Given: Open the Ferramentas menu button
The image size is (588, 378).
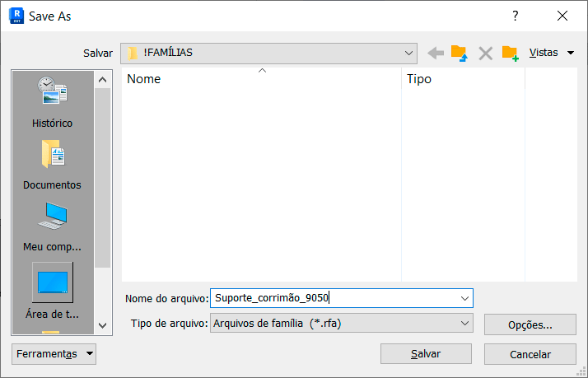Looking at the screenshot, I should pos(54,354).
